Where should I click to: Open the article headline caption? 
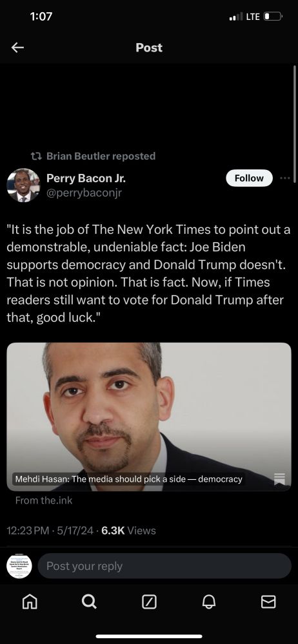pos(128,479)
